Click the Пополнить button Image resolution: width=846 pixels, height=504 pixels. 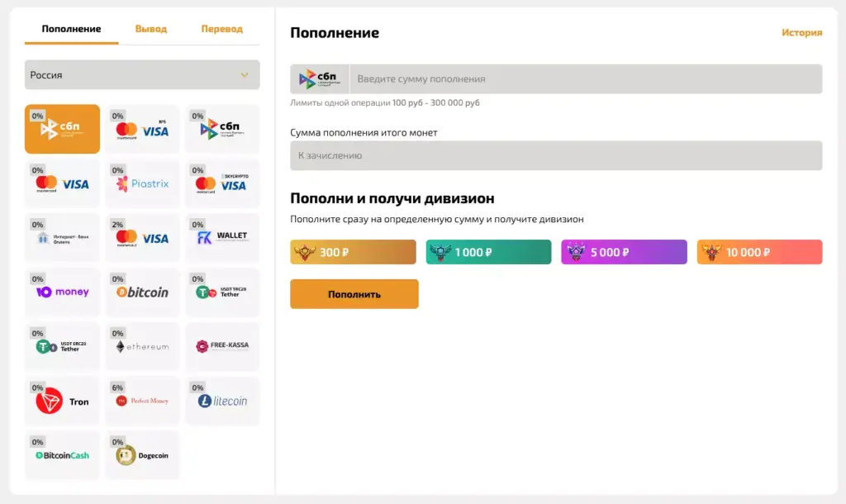(354, 293)
